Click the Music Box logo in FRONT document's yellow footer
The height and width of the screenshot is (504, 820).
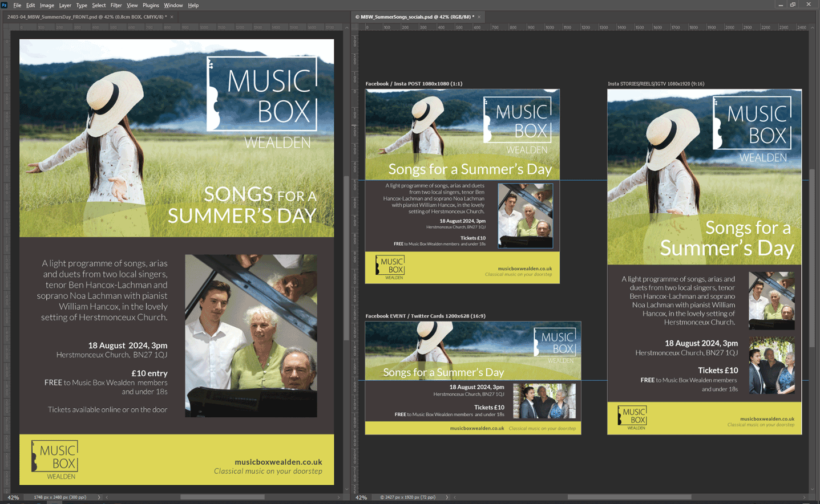[55, 460]
